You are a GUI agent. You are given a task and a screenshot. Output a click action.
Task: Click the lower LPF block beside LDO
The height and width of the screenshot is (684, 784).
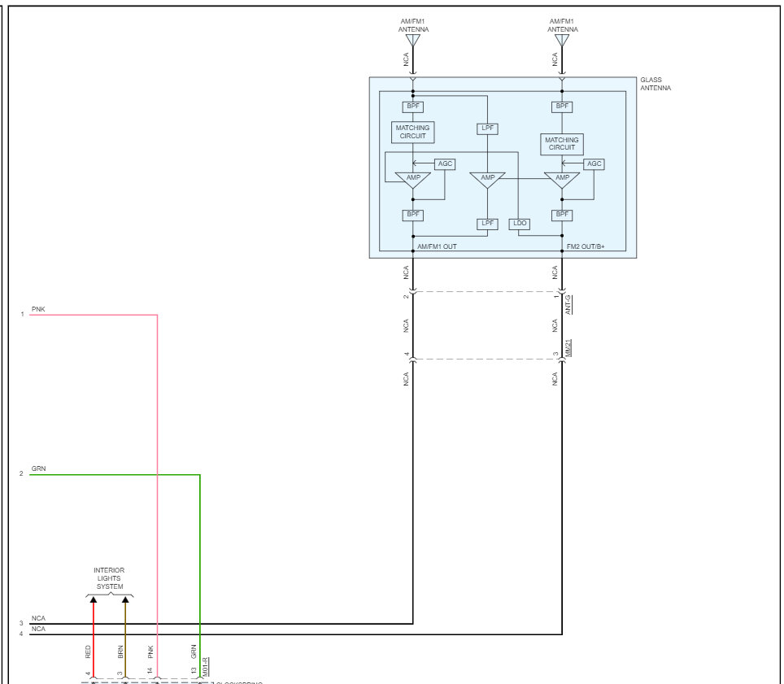point(487,224)
